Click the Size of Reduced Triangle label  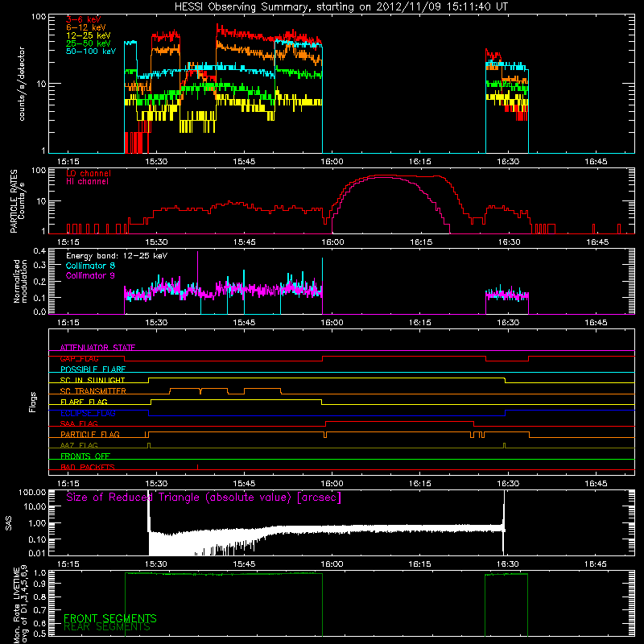point(204,497)
